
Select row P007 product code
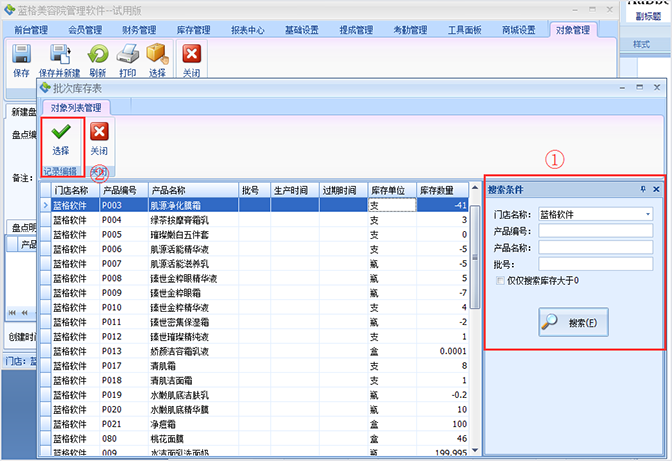click(124, 263)
